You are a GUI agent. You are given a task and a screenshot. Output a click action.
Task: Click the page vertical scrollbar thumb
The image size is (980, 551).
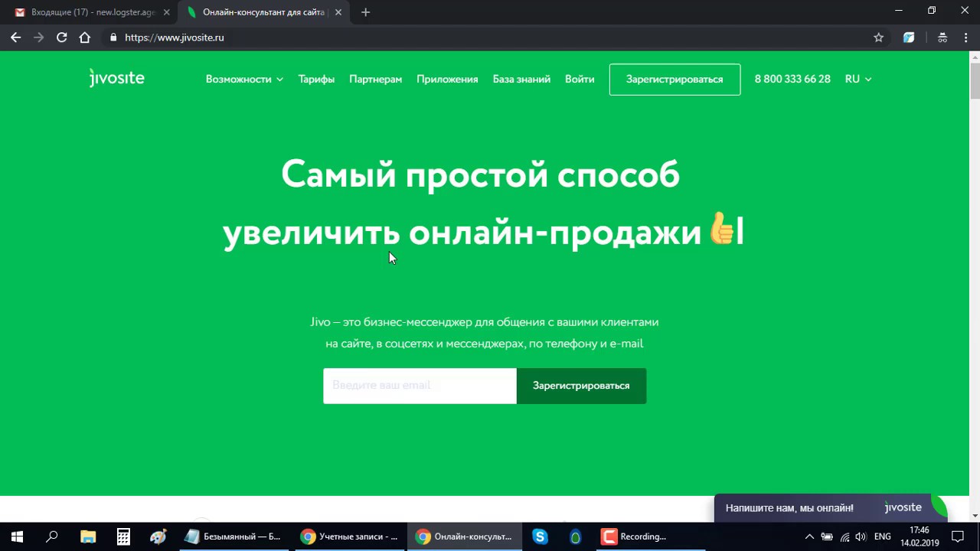click(975, 82)
